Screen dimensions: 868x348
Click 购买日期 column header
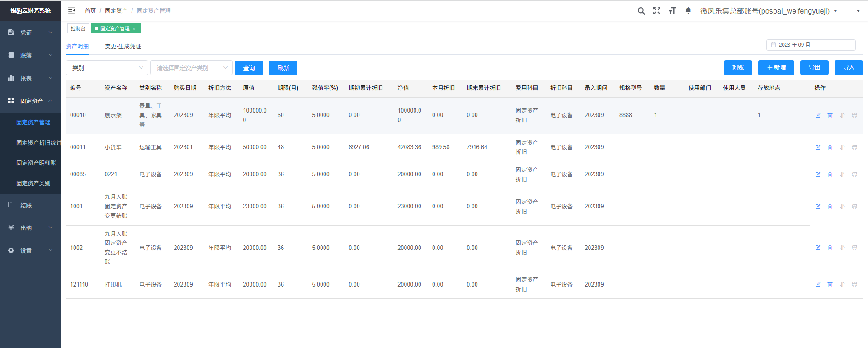click(x=185, y=88)
